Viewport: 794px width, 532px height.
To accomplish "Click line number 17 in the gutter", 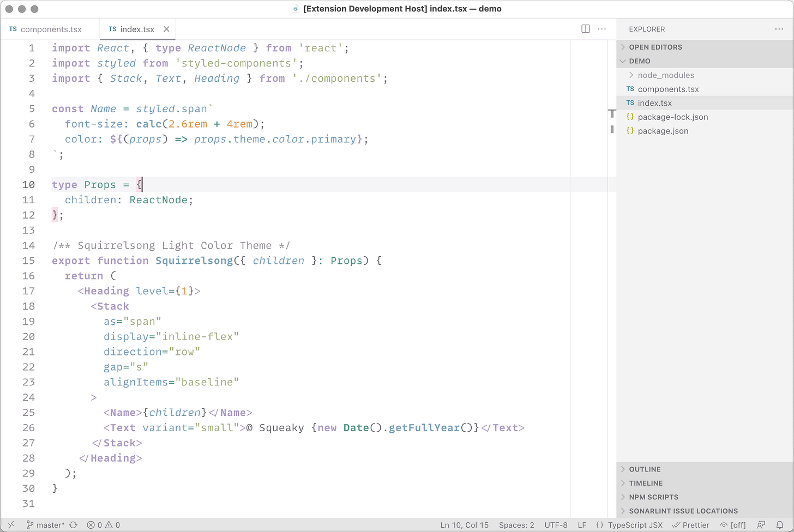I will coord(28,291).
